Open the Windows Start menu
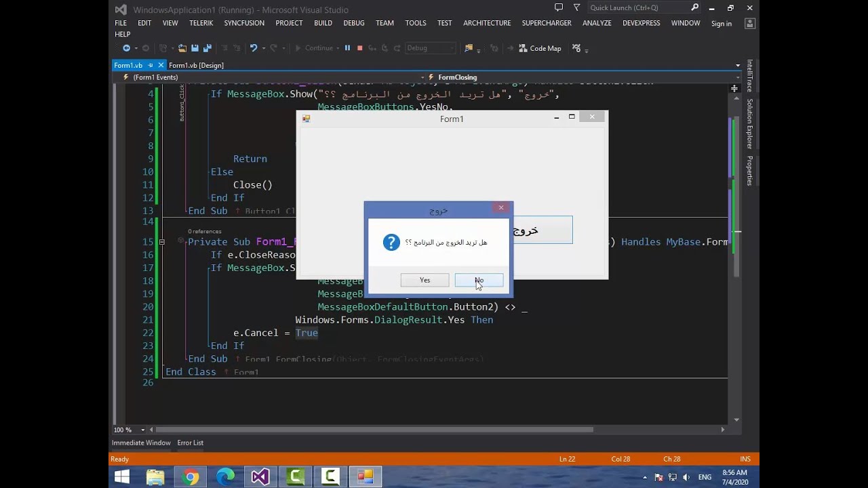The width and height of the screenshot is (868, 488). pos(122,477)
